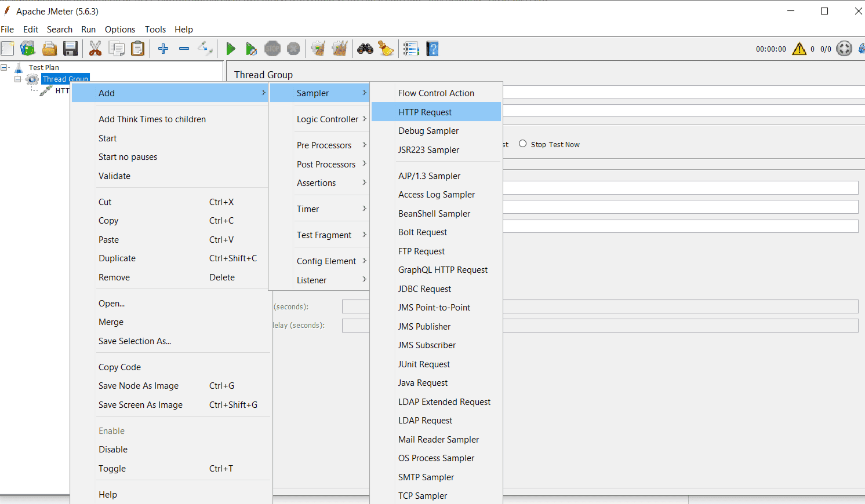Image resolution: width=865 pixels, height=504 pixels.
Task: Expand the Listener submenu
Action: (x=312, y=280)
